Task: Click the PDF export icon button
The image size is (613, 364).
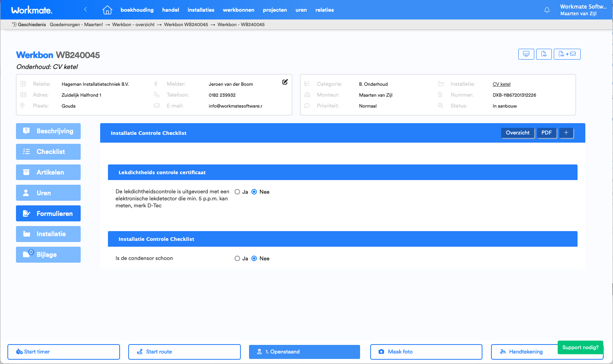Action: pos(544,54)
